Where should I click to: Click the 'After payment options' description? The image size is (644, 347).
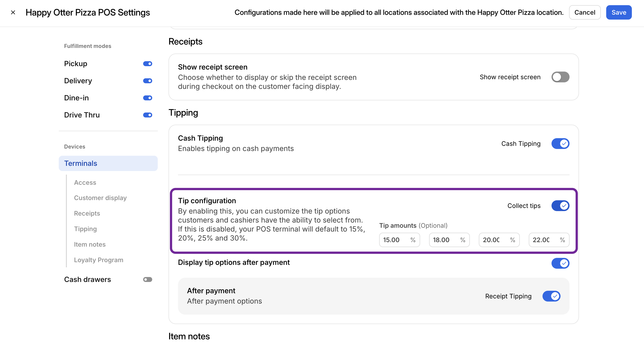point(224,301)
